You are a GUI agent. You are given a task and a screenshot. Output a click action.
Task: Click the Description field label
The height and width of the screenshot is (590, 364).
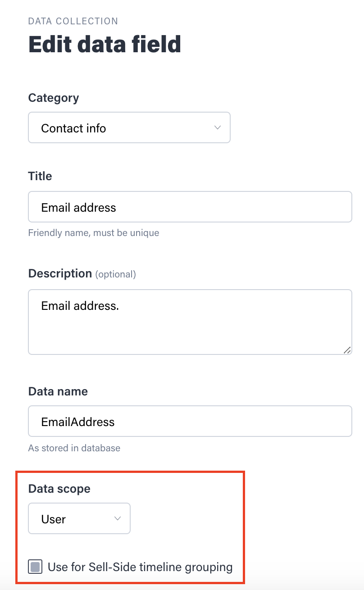click(x=60, y=273)
